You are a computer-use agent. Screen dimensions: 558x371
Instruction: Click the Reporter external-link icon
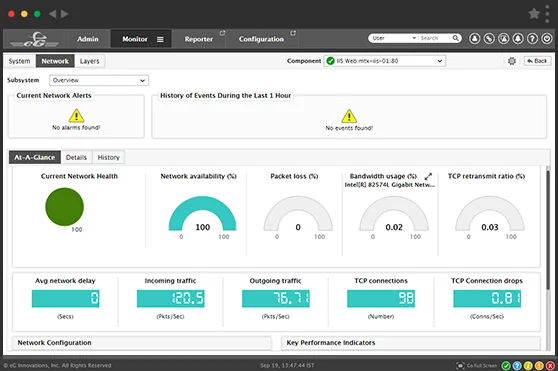(222, 33)
